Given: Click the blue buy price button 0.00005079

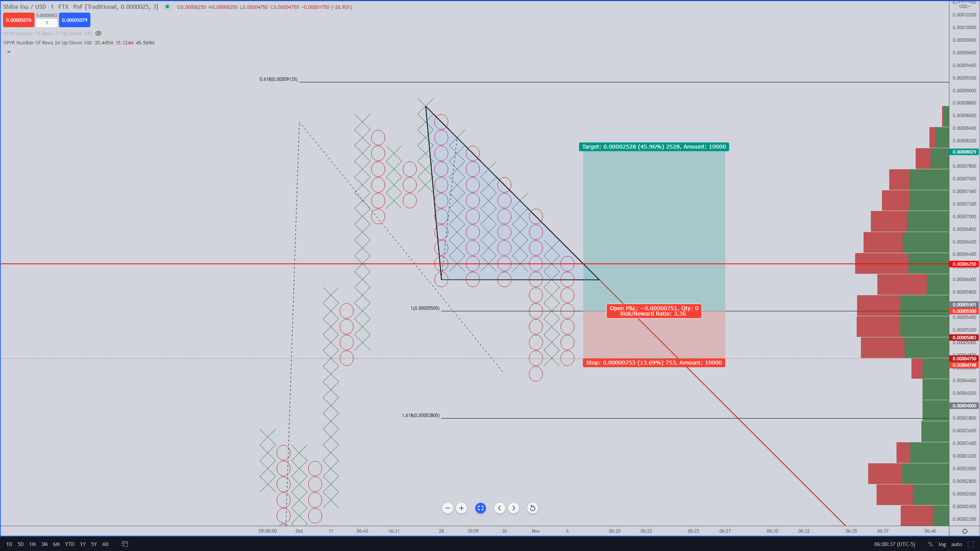Looking at the screenshot, I should [x=75, y=20].
